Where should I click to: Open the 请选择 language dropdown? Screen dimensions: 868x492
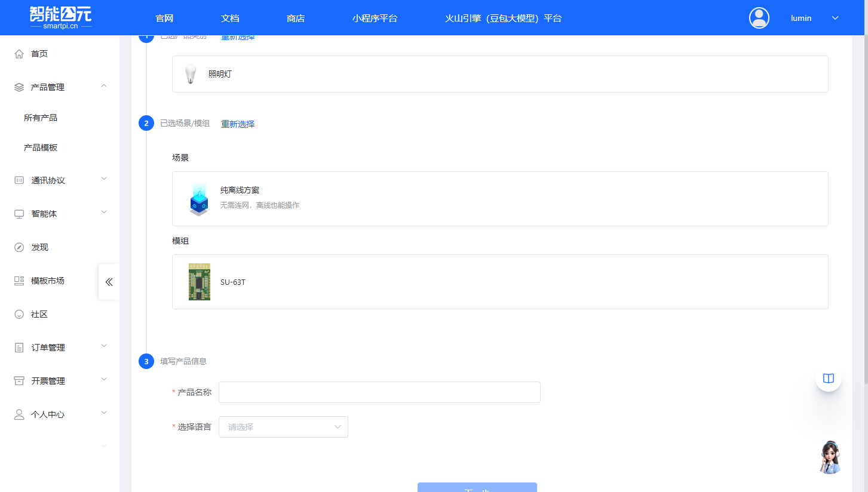coord(283,426)
